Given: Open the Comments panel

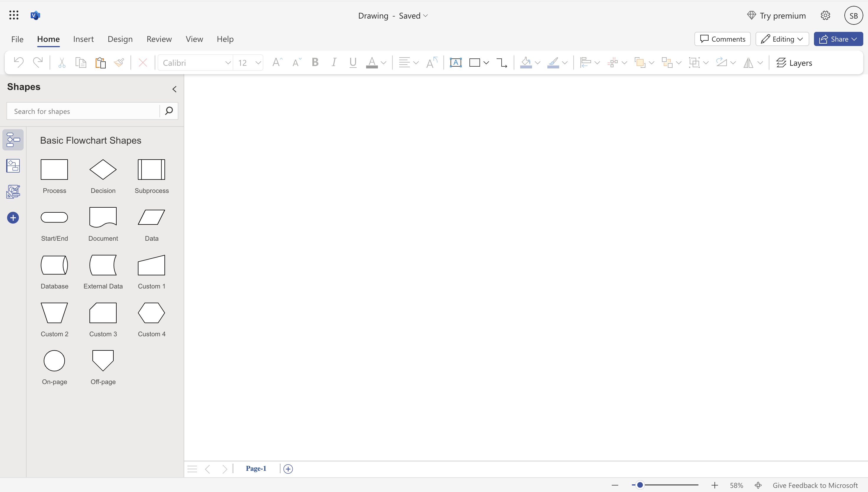Looking at the screenshot, I should [x=722, y=39].
